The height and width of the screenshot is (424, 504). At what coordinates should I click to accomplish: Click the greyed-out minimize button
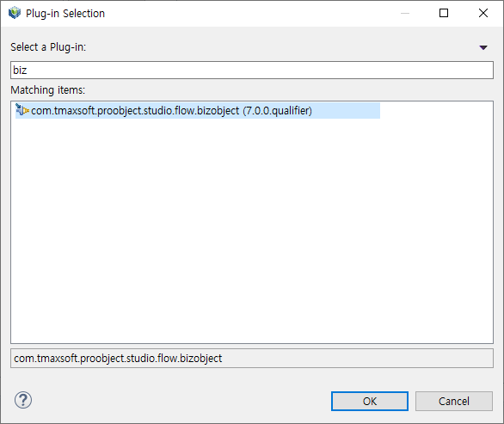pyautogui.click(x=405, y=13)
